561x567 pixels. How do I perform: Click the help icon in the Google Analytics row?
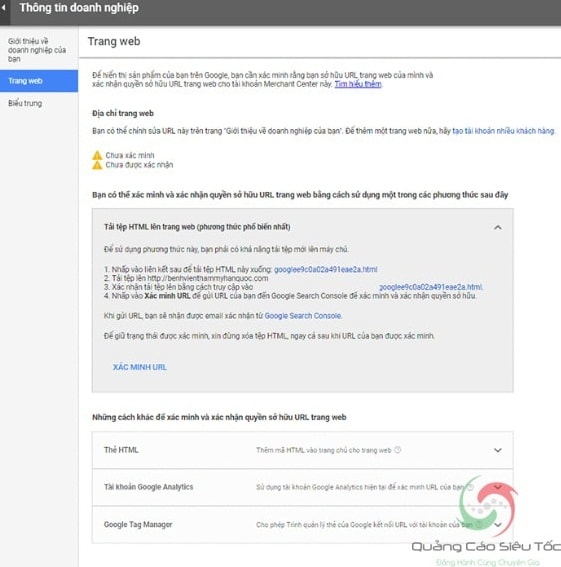click(x=470, y=487)
